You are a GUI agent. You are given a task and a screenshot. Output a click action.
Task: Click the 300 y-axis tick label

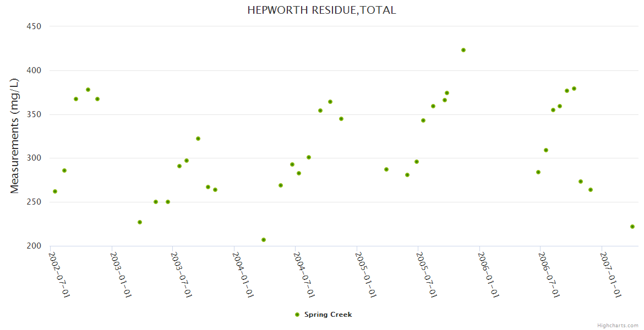click(x=34, y=158)
